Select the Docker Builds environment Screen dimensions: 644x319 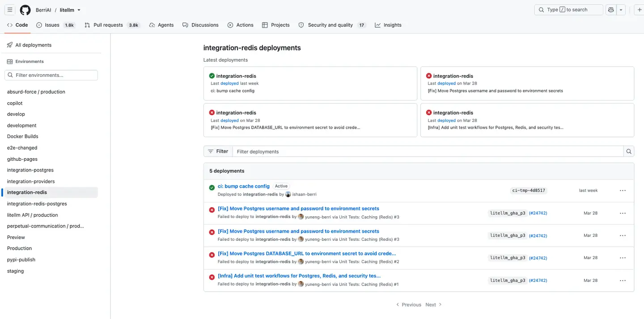click(x=23, y=137)
